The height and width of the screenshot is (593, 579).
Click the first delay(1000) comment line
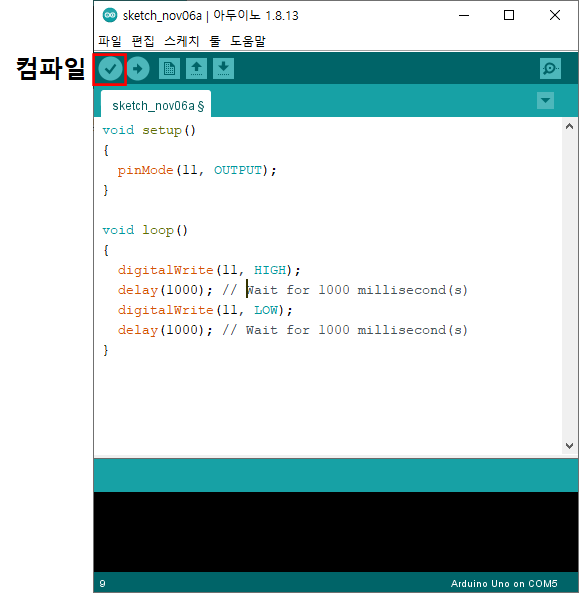click(x=293, y=290)
